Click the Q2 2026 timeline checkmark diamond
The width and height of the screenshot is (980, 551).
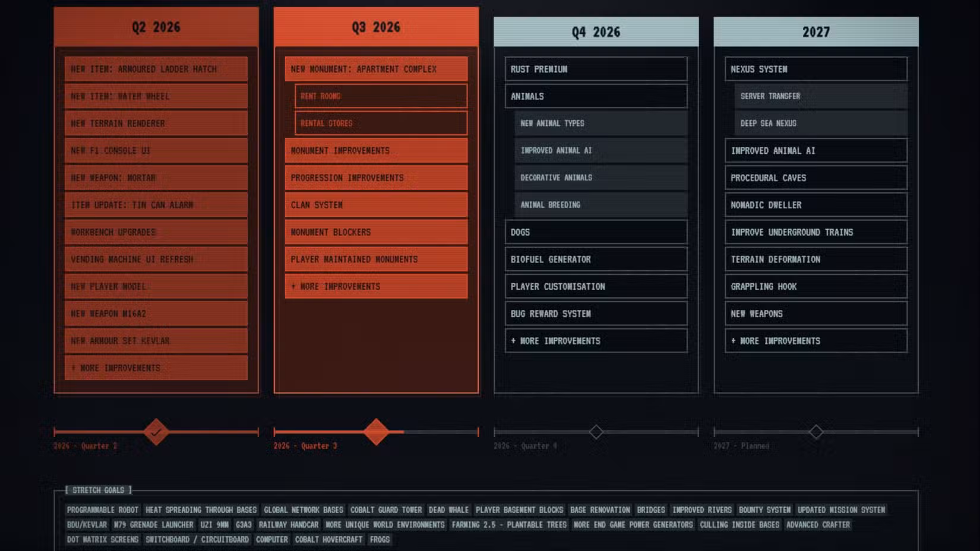click(156, 432)
